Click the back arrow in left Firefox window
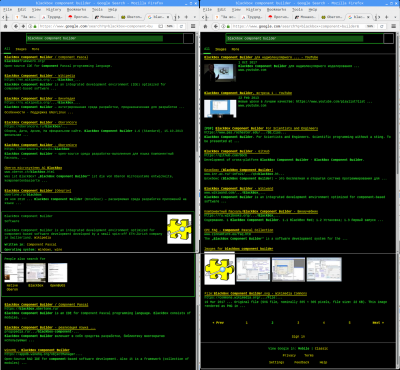 pyautogui.click(x=16, y=26)
